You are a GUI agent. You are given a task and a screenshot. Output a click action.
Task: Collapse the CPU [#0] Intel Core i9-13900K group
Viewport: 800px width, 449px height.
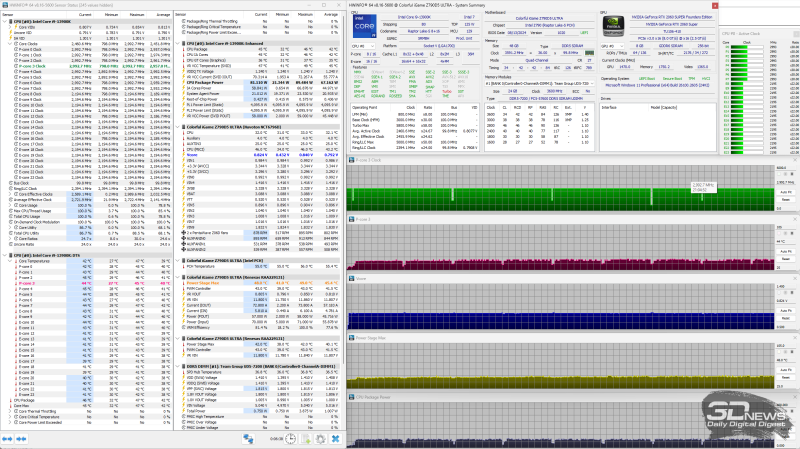pos(4,20)
